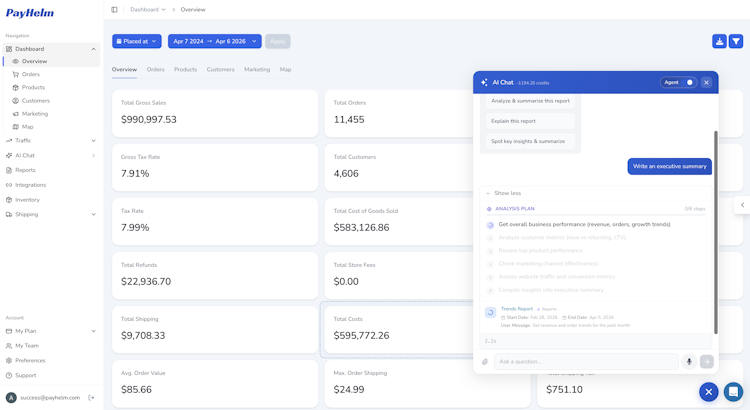Click the Write an executive summary message

coord(670,166)
